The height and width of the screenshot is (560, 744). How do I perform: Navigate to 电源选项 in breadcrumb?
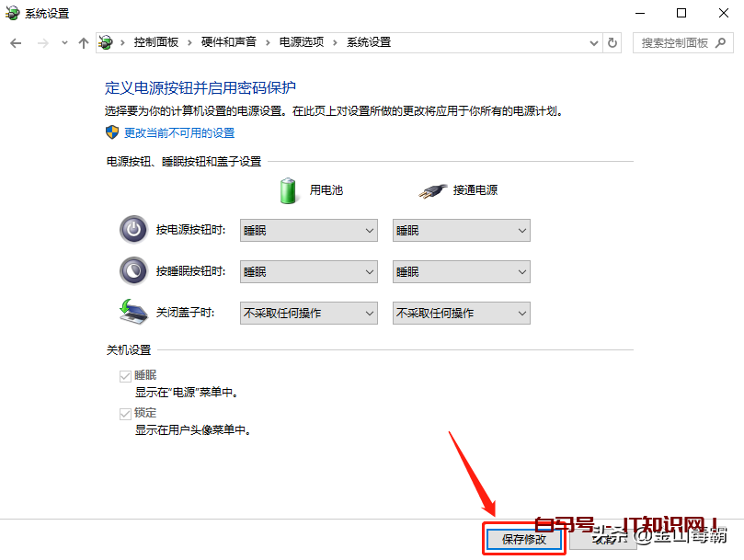(x=301, y=42)
